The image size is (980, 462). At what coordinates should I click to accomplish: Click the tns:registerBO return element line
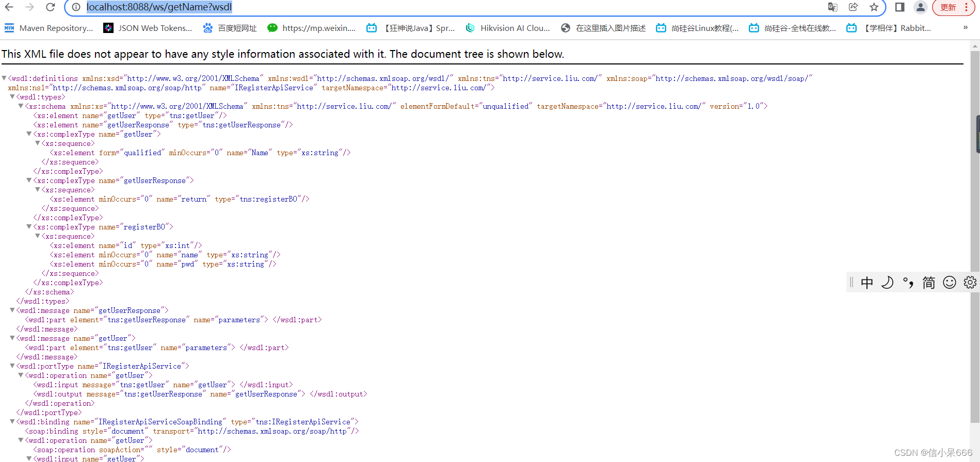coord(180,199)
